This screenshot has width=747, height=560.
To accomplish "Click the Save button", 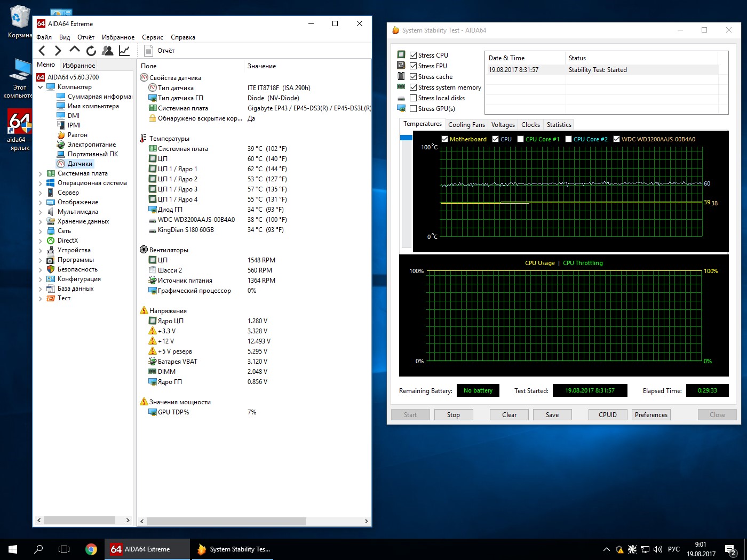I will click(552, 415).
